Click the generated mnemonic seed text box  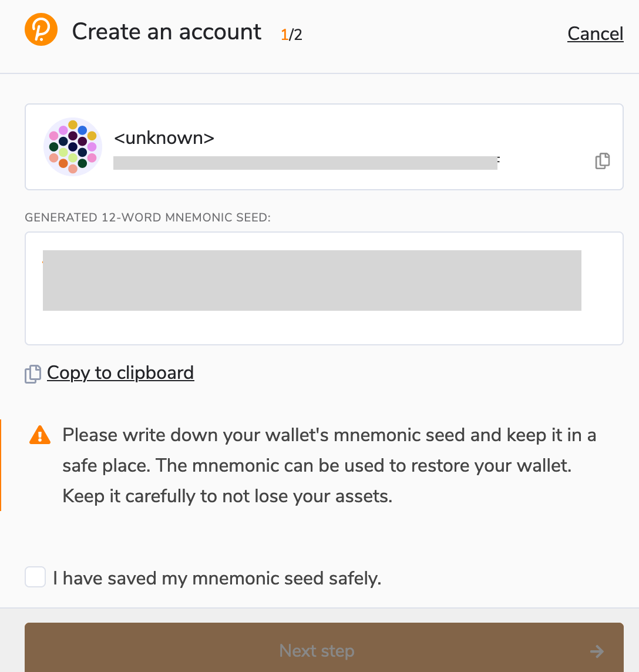(x=324, y=288)
